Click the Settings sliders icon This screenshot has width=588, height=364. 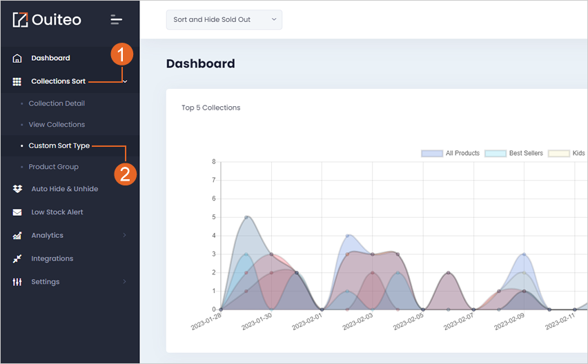pos(17,282)
